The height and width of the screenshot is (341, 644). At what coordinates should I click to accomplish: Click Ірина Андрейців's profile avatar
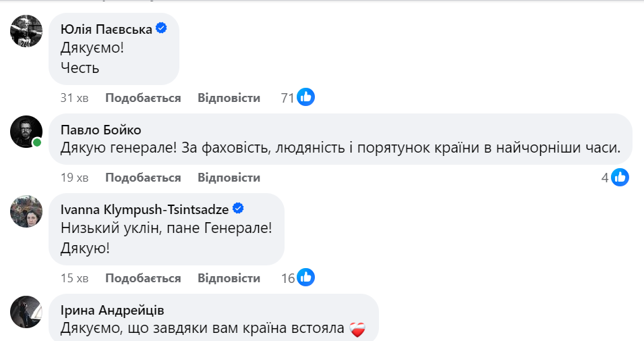pyautogui.click(x=26, y=312)
